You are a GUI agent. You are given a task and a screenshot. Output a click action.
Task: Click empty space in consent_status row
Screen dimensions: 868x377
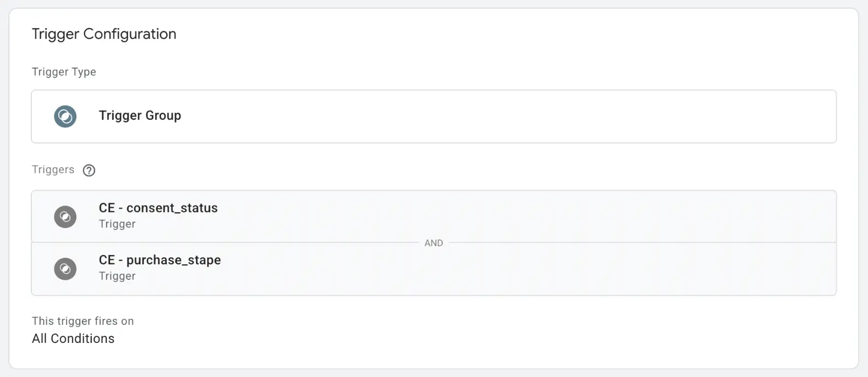523,217
